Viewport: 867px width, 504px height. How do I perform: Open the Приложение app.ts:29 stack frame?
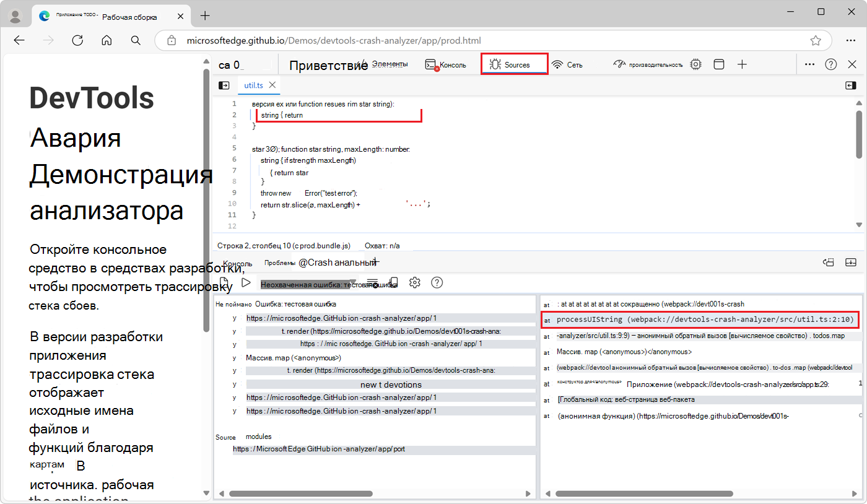[728, 385]
